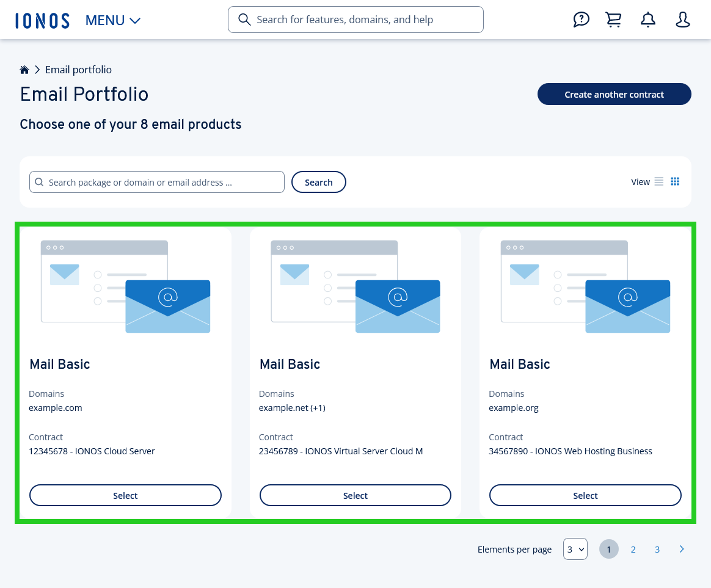Click the example.net mail illustration
Image resolution: width=711 pixels, height=588 pixels.
[356, 286]
